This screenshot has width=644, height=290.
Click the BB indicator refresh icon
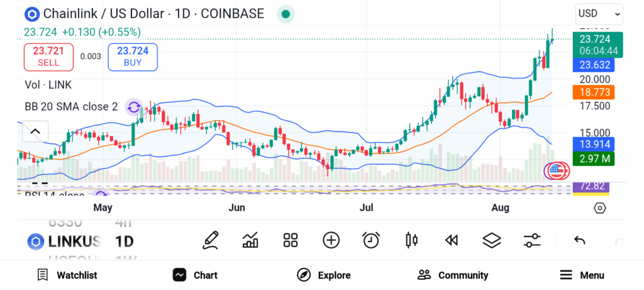click(x=134, y=107)
